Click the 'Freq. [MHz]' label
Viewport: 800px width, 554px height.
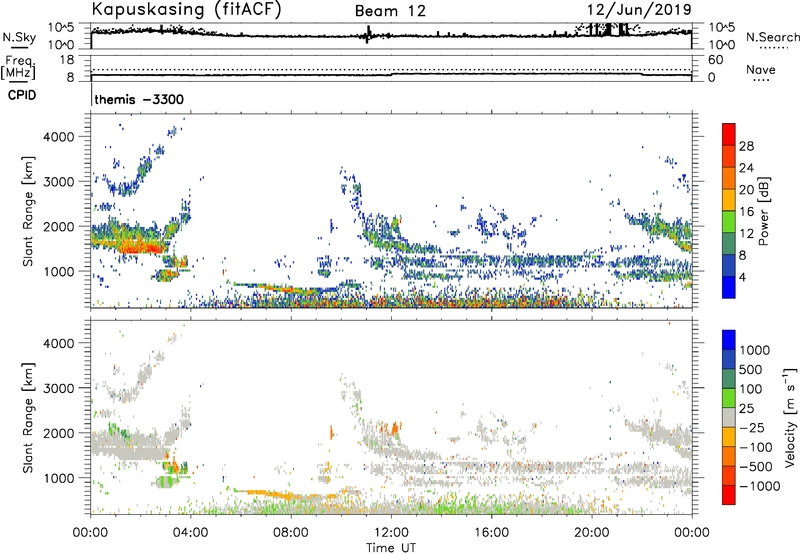[x=18, y=68]
